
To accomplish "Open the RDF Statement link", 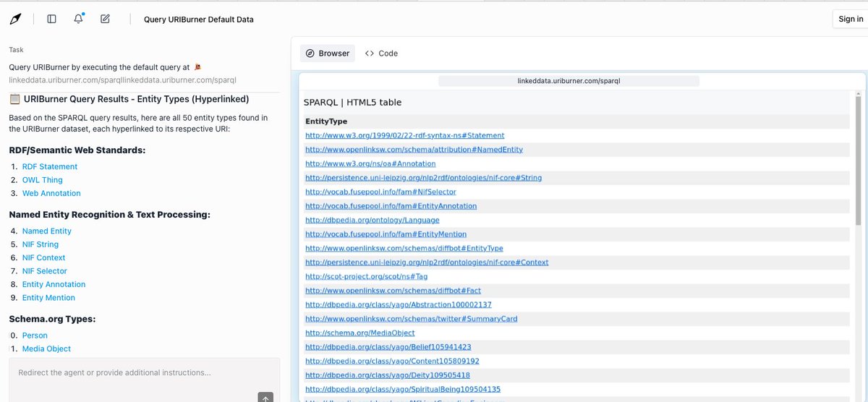I will pos(50,166).
